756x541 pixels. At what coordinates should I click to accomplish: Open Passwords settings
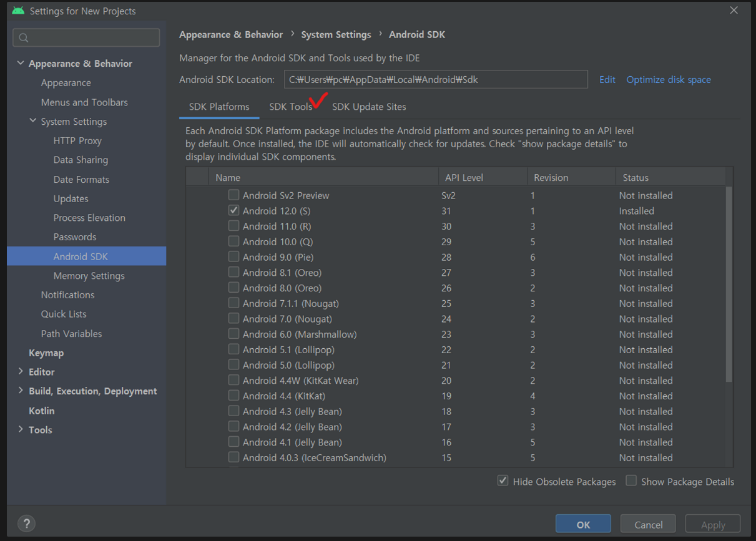[75, 237]
